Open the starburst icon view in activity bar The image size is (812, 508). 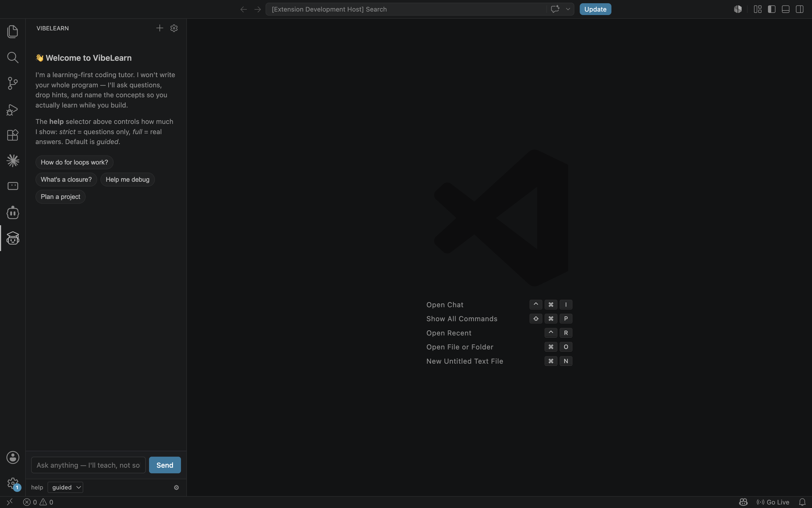point(13,161)
